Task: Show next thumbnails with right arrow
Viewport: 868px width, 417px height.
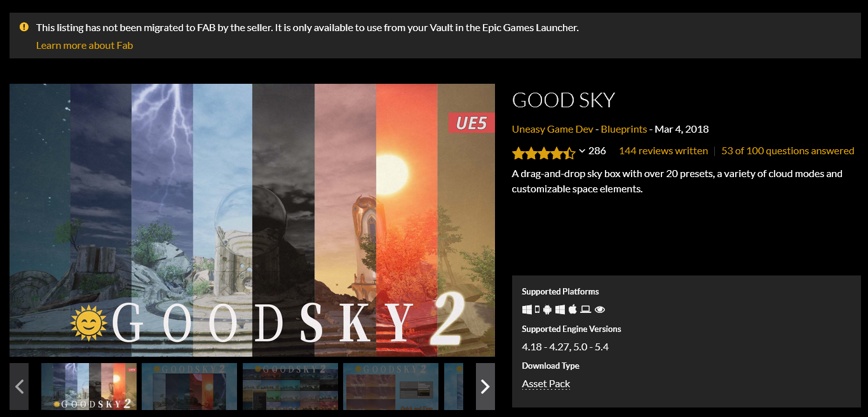Action: pyautogui.click(x=485, y=386)
